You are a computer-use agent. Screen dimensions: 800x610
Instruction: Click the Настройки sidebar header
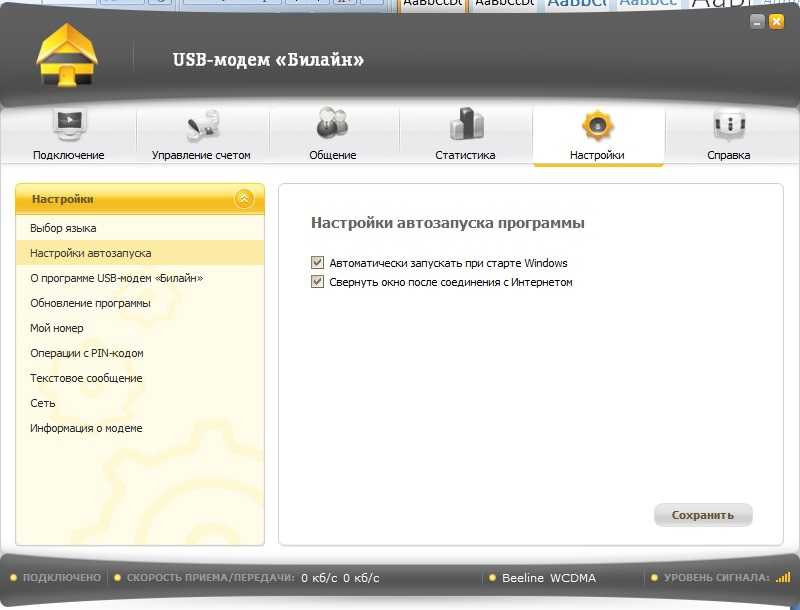140,199
